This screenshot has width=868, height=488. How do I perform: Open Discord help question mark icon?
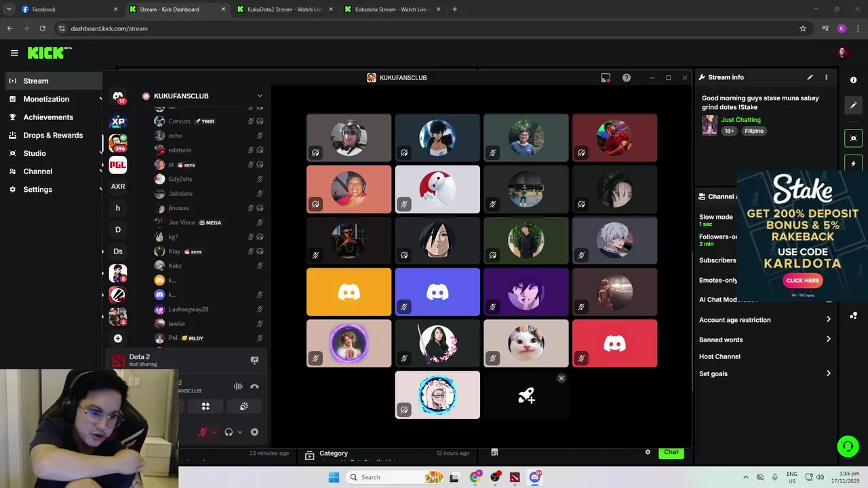point(627,78)
